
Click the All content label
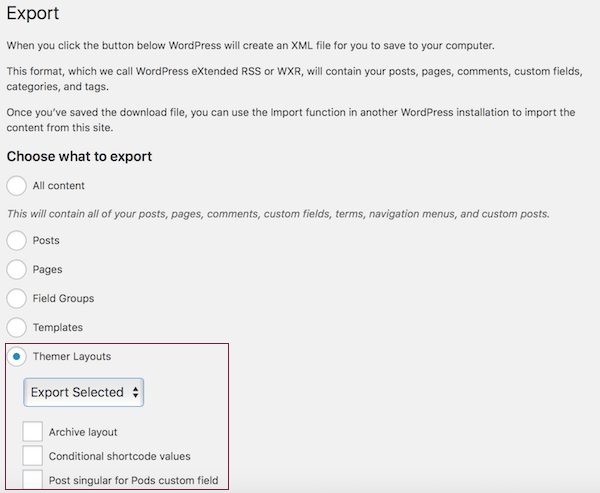pos(59,186)
